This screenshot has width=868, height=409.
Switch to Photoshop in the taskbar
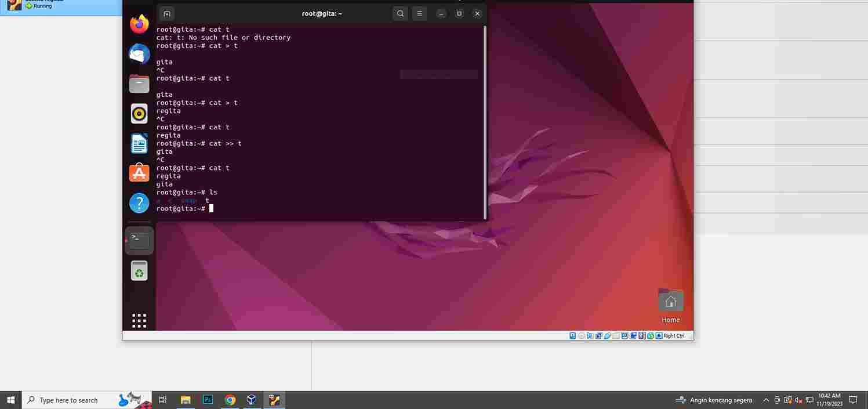(x=208, y=400)
